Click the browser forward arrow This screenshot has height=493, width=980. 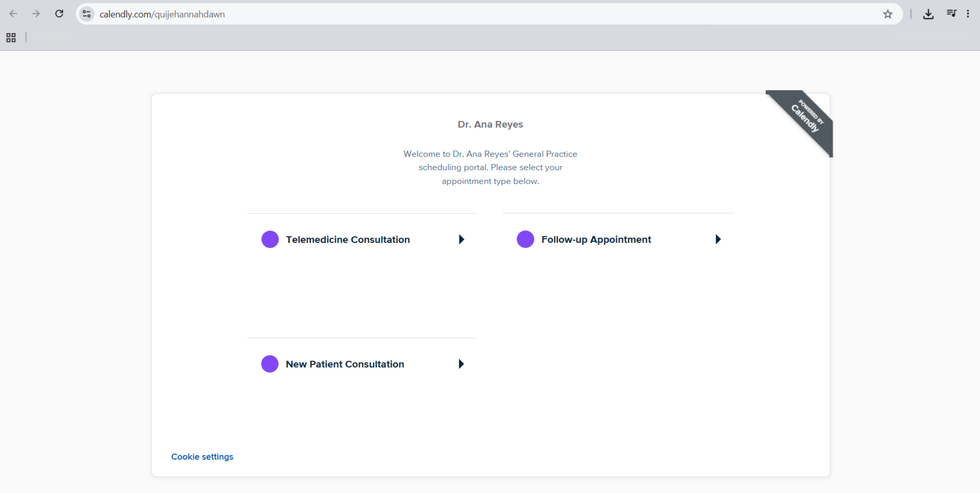coord(36,14)
